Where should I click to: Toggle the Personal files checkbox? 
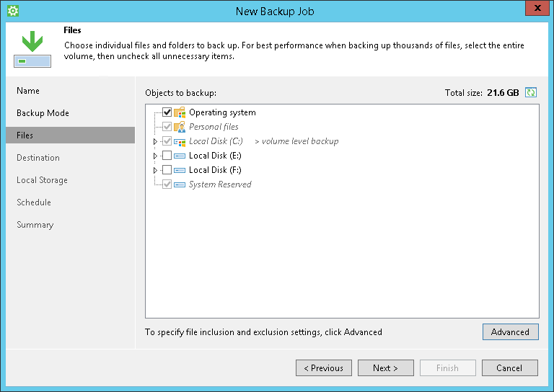pyautogui.click(x=167, y=127)
